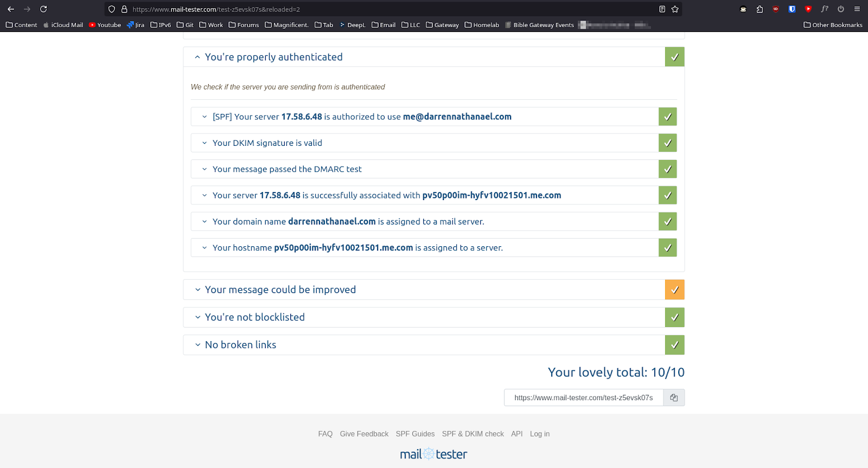Screen dimensions: 868x468
Task: Click the uBlock Origin extension icon
Action: (x=776, y=9)
